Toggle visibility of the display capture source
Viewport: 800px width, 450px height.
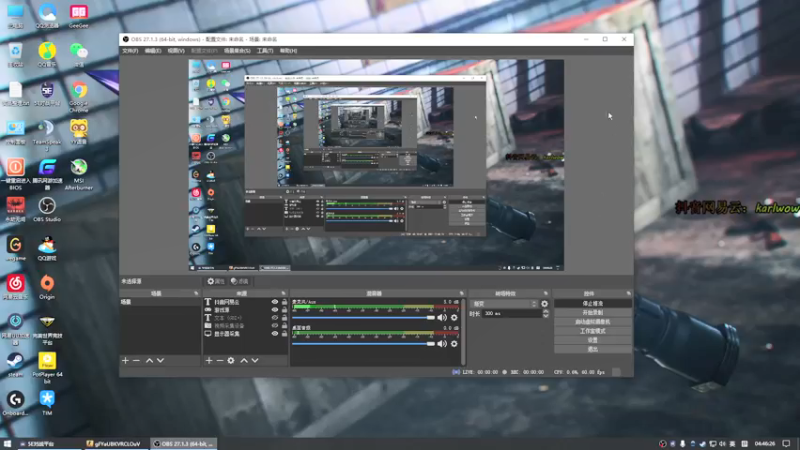tap(274, 334)
